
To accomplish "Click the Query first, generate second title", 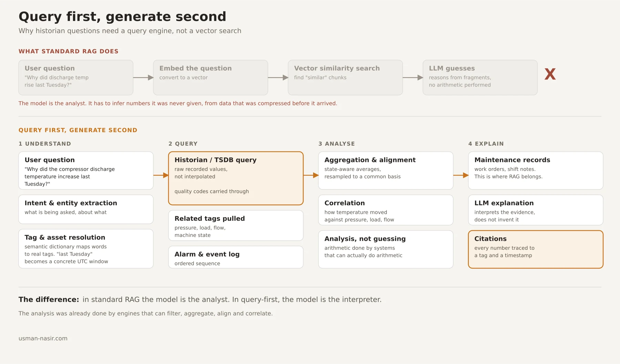I will pos(122,17).
